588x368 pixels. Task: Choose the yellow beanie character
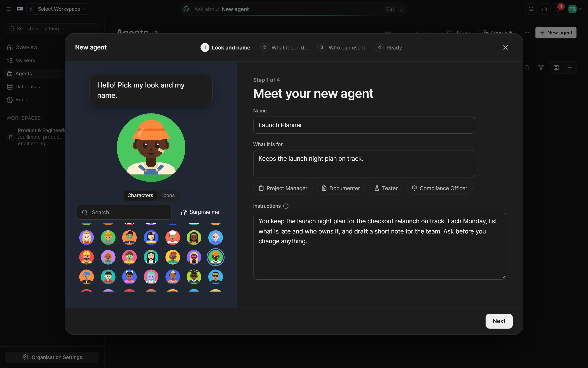(x=108, y=238)
